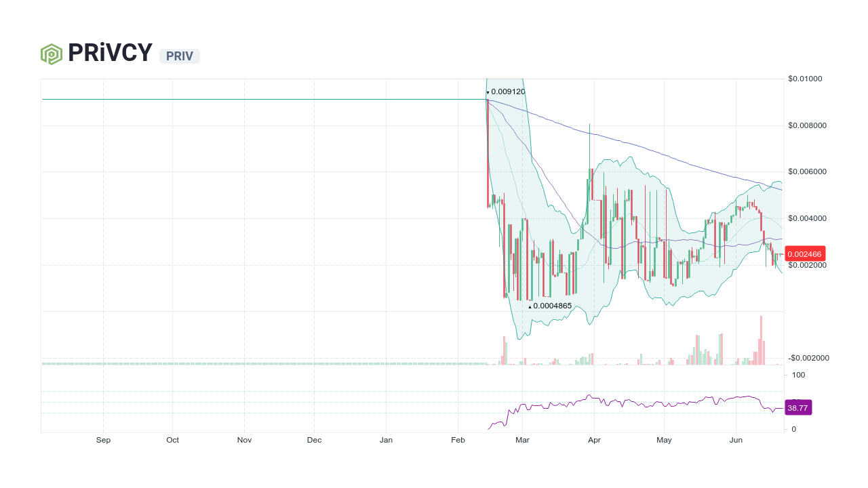
Task: Click the Mar date axis label
Action: click(522, 440)
